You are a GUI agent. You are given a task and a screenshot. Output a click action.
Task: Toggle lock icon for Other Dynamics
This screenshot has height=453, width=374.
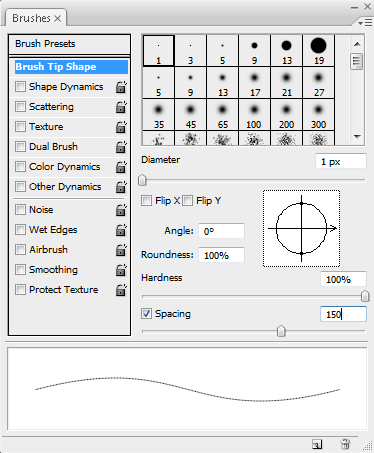[x=121, y=187]
